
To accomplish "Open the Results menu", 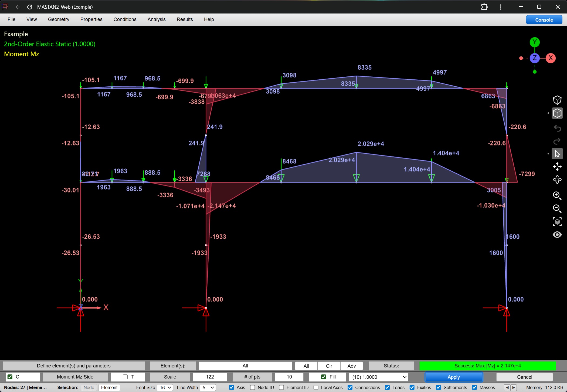I will point(185,19).
